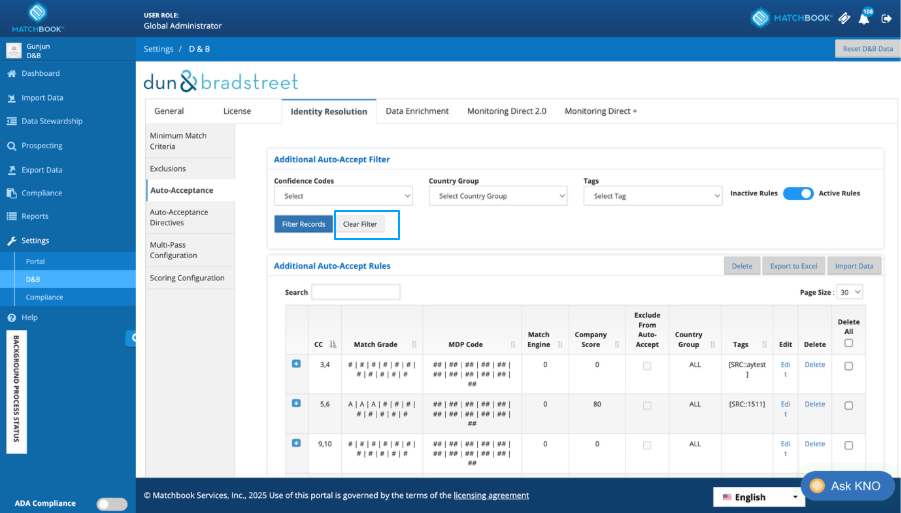901x513 pixels.
Task: Open the Select Country Group dropdown
Action: pyautogui.click(x=498, y=196)
